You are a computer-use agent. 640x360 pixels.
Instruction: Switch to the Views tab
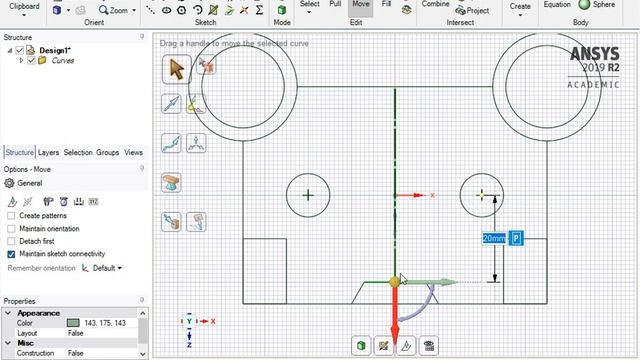[x=133, y=152]
